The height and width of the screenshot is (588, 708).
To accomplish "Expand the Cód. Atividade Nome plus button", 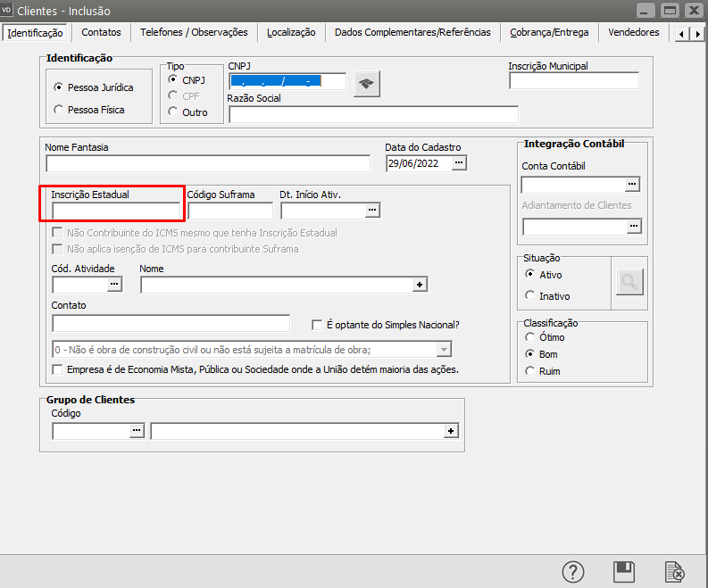I will point(420,285).
